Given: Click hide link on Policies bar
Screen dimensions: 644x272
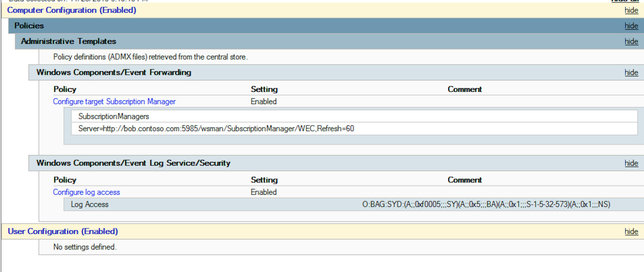Looking at the screenshot, I should coord(631,26).
